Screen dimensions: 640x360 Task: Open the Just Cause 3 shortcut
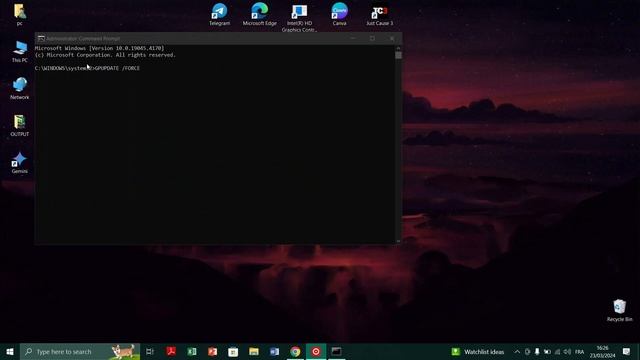click(379, 15)
